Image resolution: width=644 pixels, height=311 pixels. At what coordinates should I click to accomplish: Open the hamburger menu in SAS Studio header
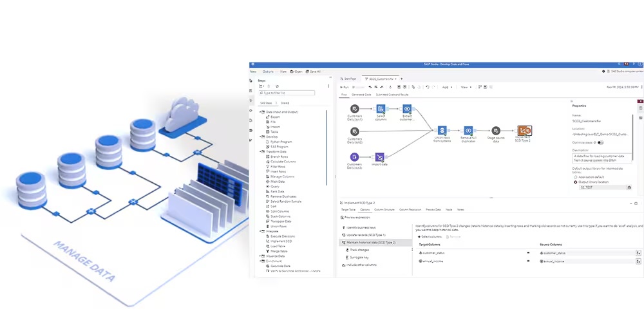tap(252, 64)
